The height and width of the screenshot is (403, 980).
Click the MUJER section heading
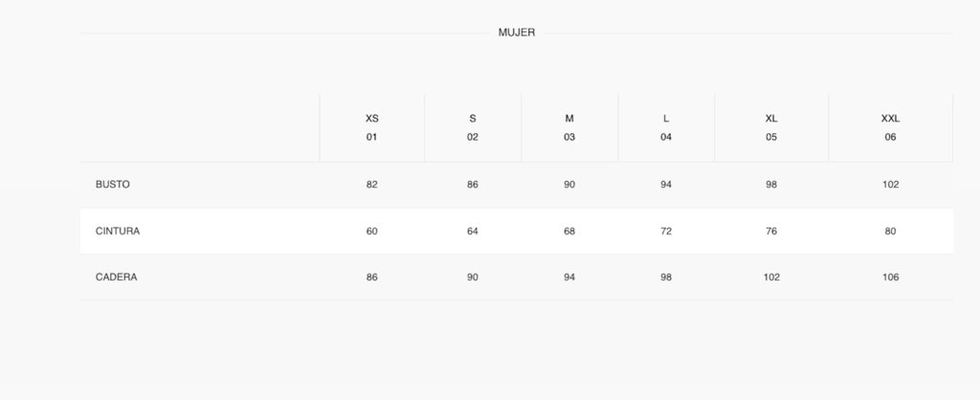point(516,33)
